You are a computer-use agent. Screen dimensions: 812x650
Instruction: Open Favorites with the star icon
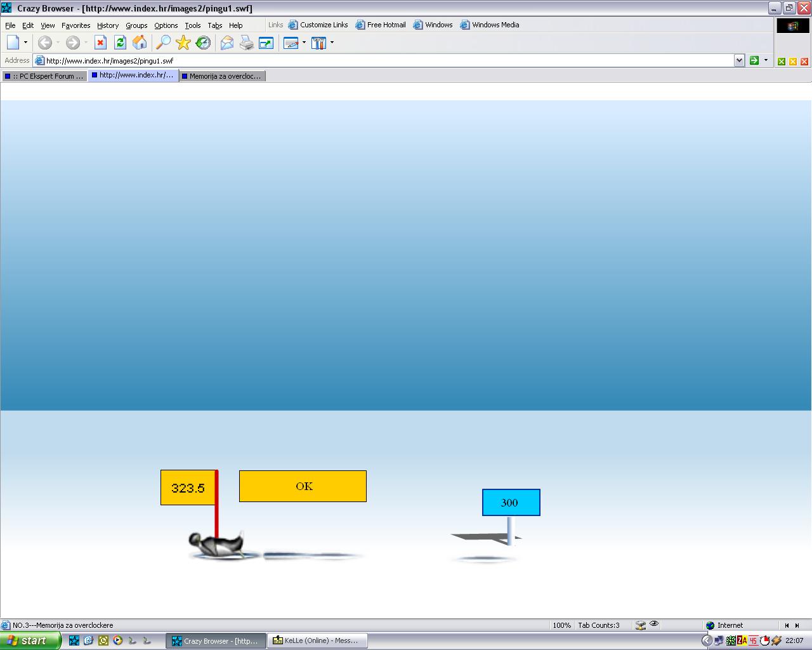click(183, 43)
